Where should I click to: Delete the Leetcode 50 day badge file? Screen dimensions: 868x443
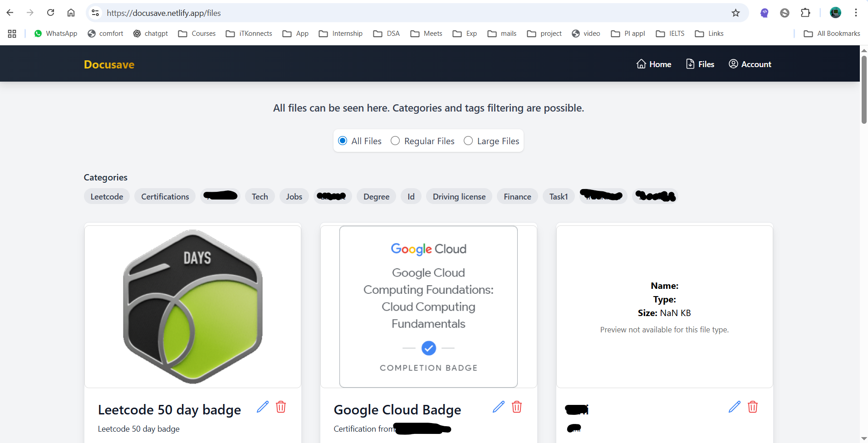point(281,407)
